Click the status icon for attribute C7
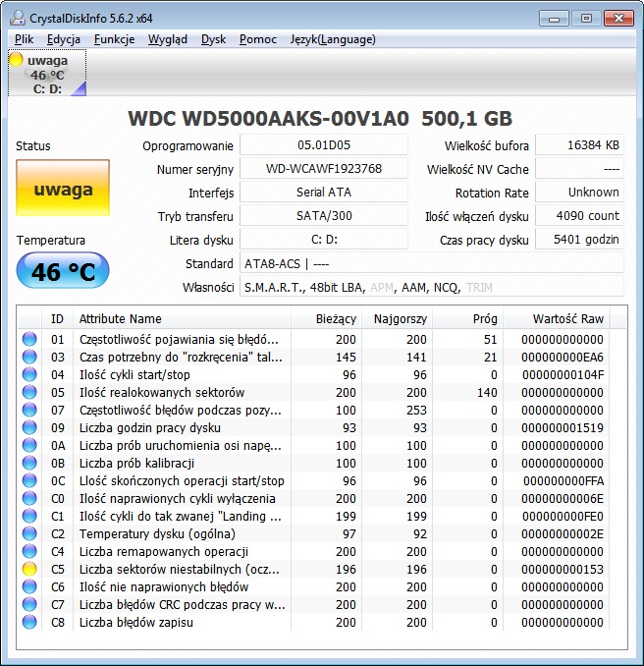The width and height of the screenshot is (644, 666). (29, 604)
